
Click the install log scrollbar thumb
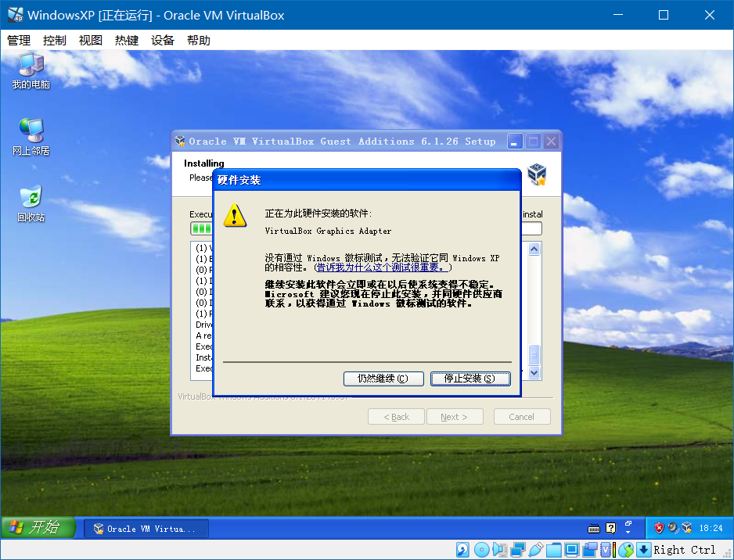pos(534,354)
